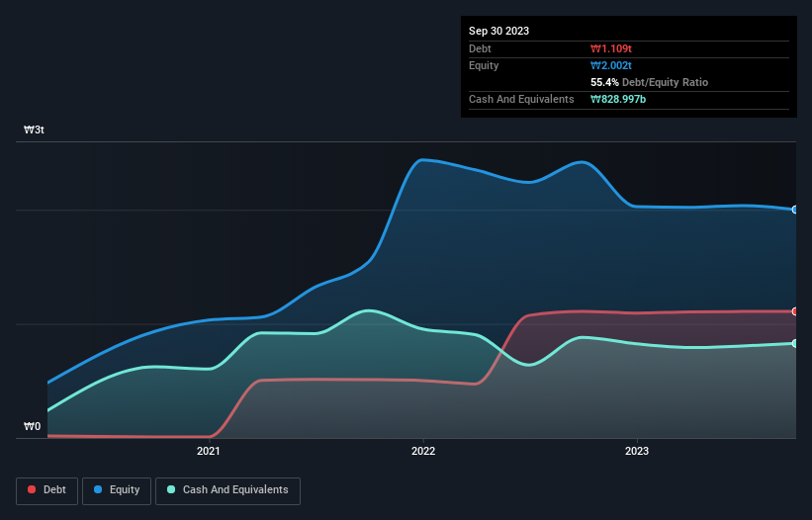The image size is (812, 520).
Task: Click the Sep 30 2023 tooltip date
Action: pos(498,31)
